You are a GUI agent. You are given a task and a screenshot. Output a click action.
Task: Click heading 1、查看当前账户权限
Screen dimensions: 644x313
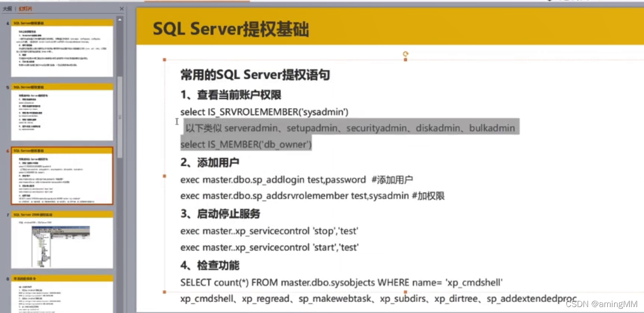click(x=231, y=95)
